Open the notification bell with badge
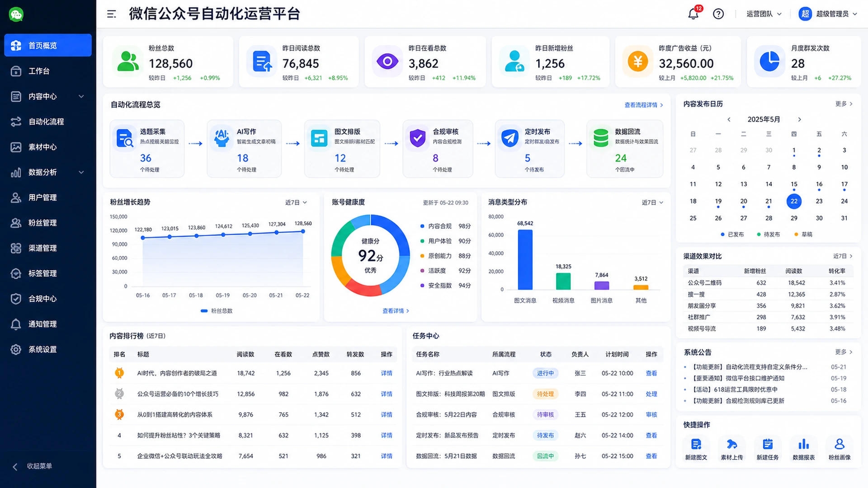This screenshot has height=488, width=868. 693,14
